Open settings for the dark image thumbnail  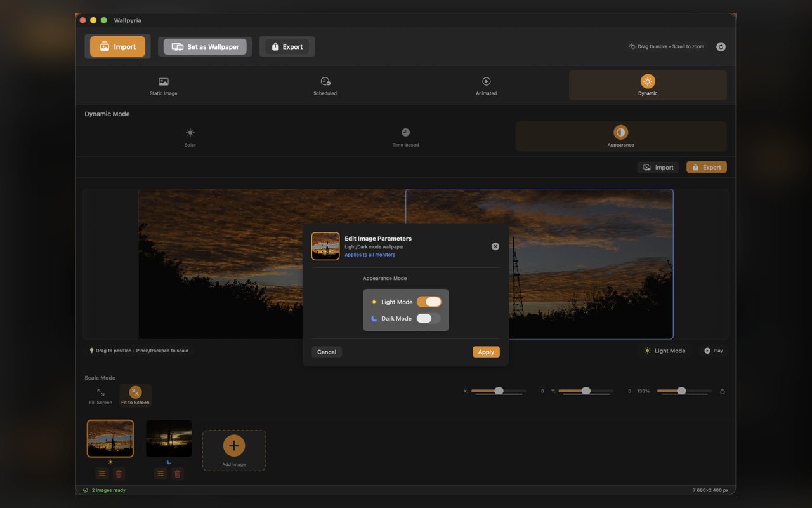coord(160,474)
